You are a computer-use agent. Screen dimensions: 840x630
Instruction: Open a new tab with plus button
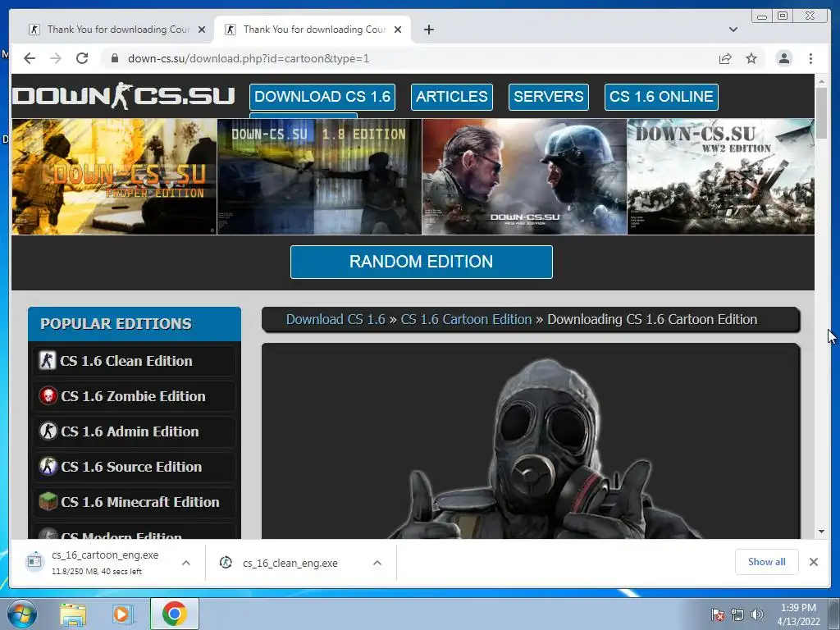(x=428, y=30)
